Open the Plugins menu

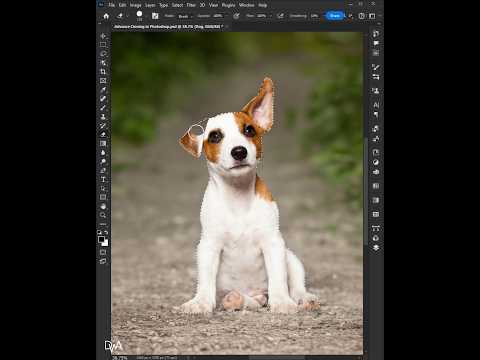(228, 5)
